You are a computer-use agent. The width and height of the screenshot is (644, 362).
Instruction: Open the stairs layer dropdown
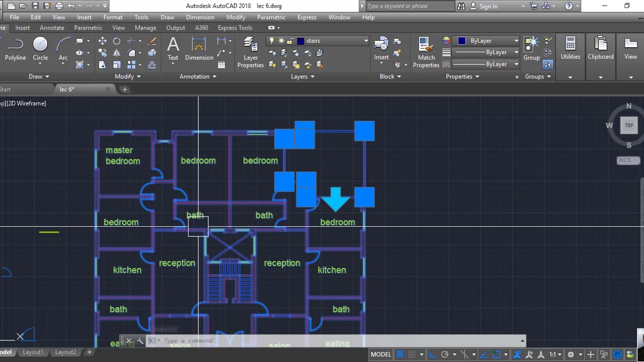click(x=366, y=41)
